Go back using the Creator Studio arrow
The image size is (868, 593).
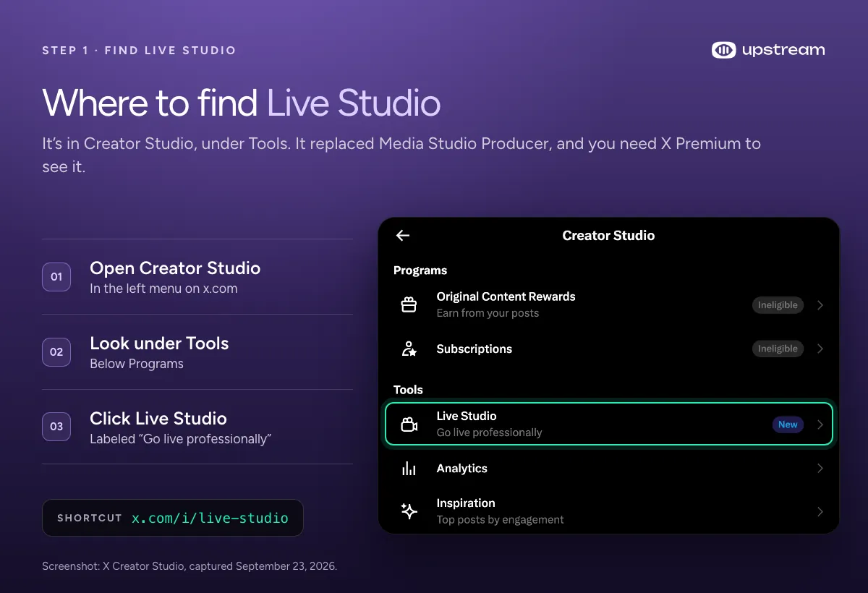(x=403, y=235)
